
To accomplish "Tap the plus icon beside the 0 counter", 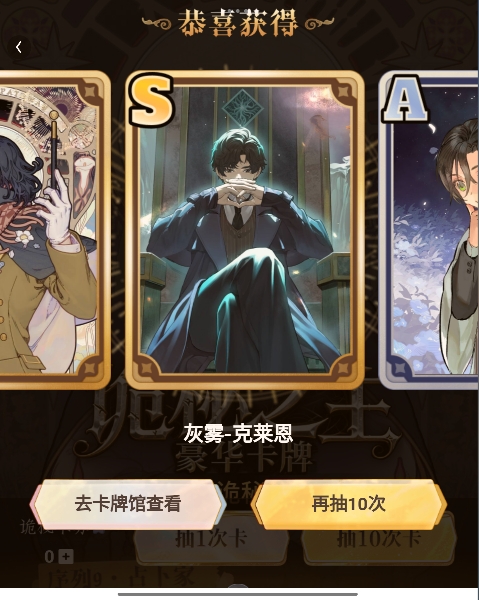I will point(66,557).
